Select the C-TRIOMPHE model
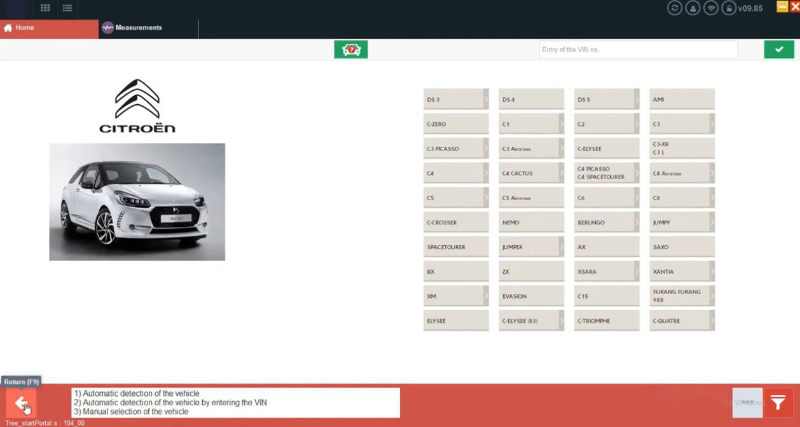The height and width of the screenshot is (427, 800). coord(607,320)
